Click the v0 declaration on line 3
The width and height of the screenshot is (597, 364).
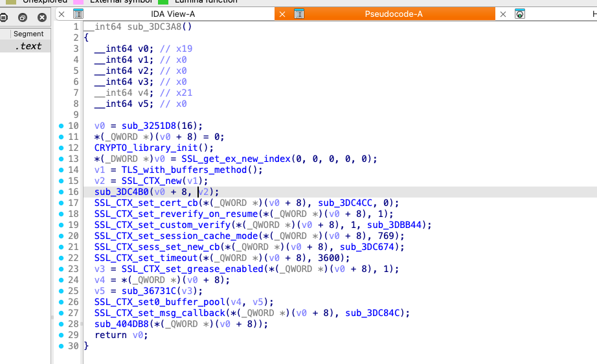tap(143, 49)
